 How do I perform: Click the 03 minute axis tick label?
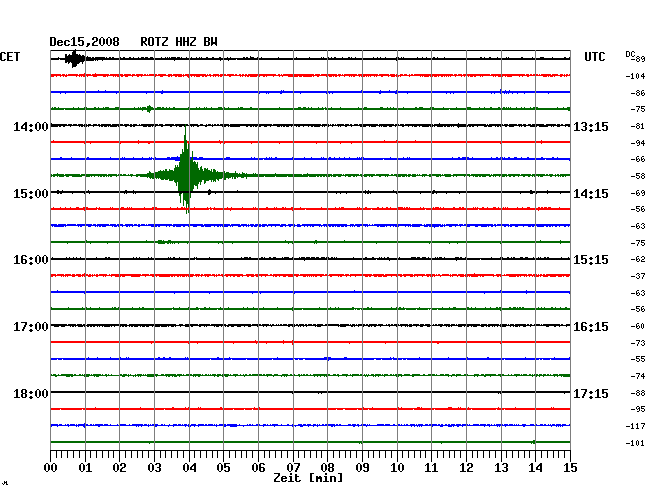tap(154, 468)
